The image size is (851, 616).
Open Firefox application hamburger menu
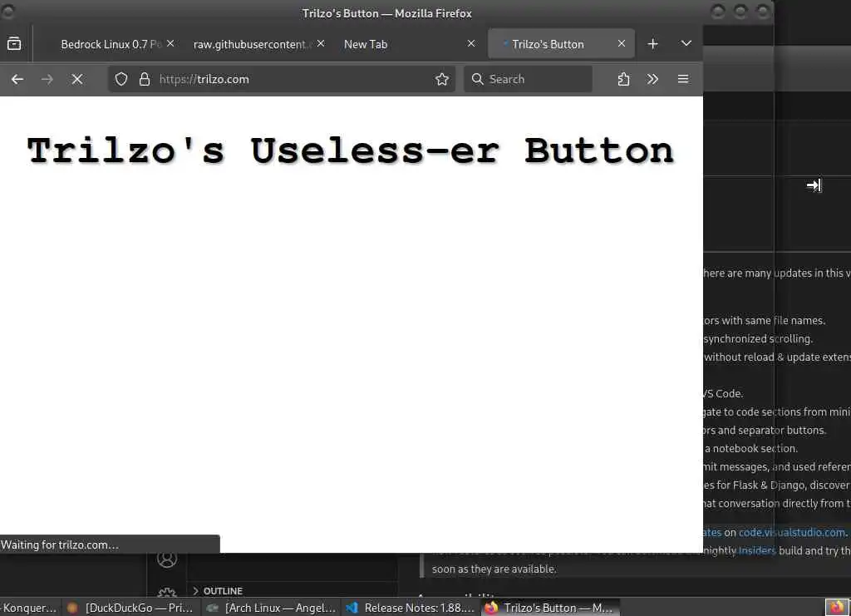683,79
